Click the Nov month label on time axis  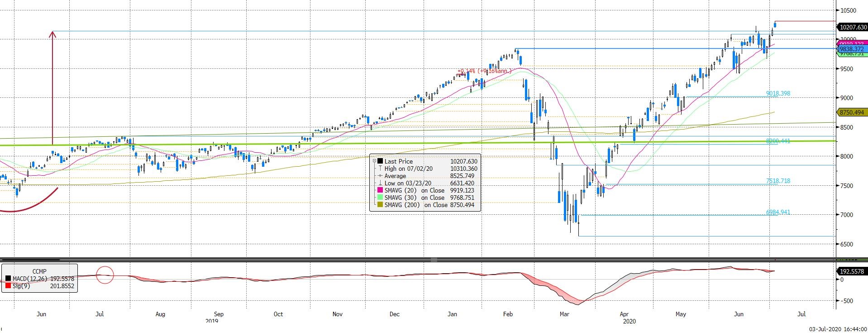click(337, 314)
